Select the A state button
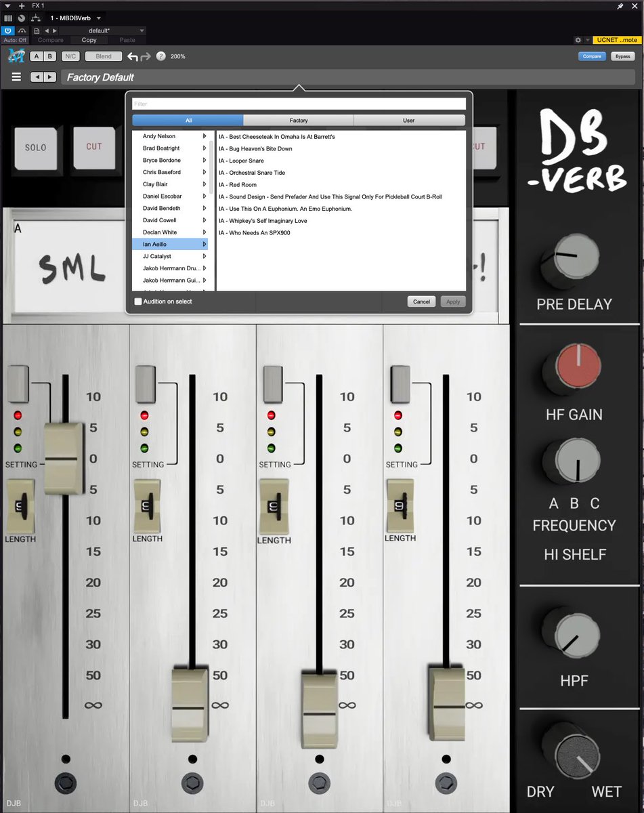 tap(37, 56)
